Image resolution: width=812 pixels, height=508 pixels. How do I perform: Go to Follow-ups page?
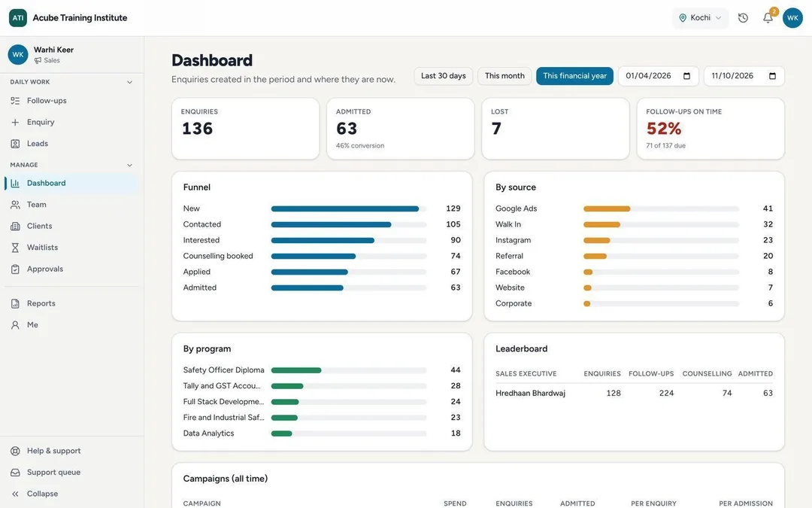pos(71,101)
